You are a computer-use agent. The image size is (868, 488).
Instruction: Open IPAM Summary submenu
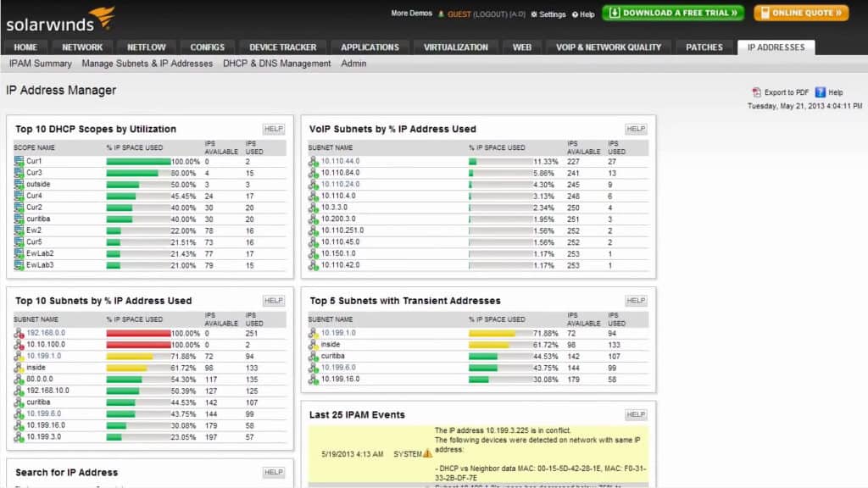(x=41, y=64)
